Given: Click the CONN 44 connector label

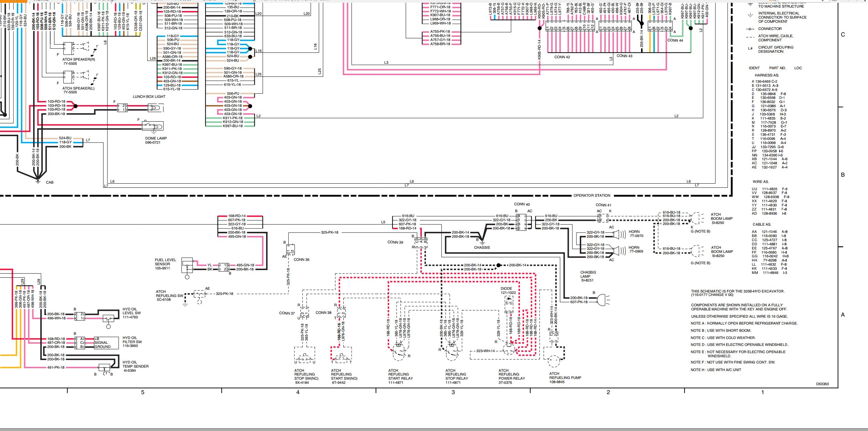Looking at the screenshot, I should [675, 40].
